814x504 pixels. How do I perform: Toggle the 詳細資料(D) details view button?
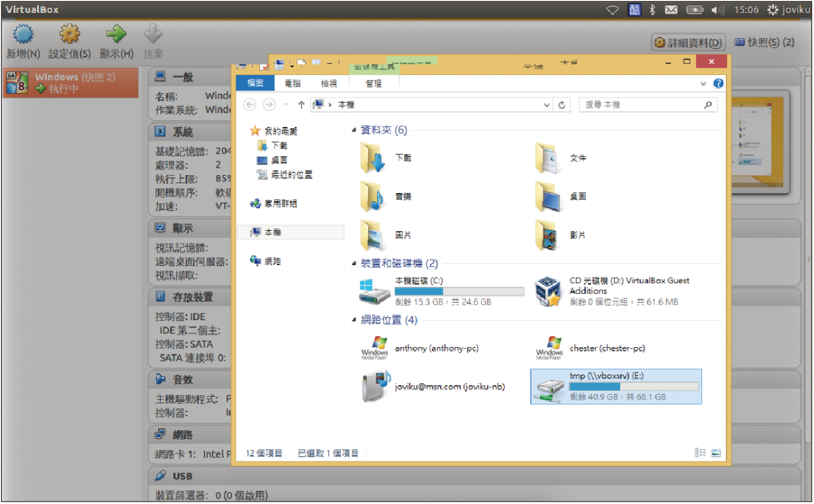pos(688,43)
